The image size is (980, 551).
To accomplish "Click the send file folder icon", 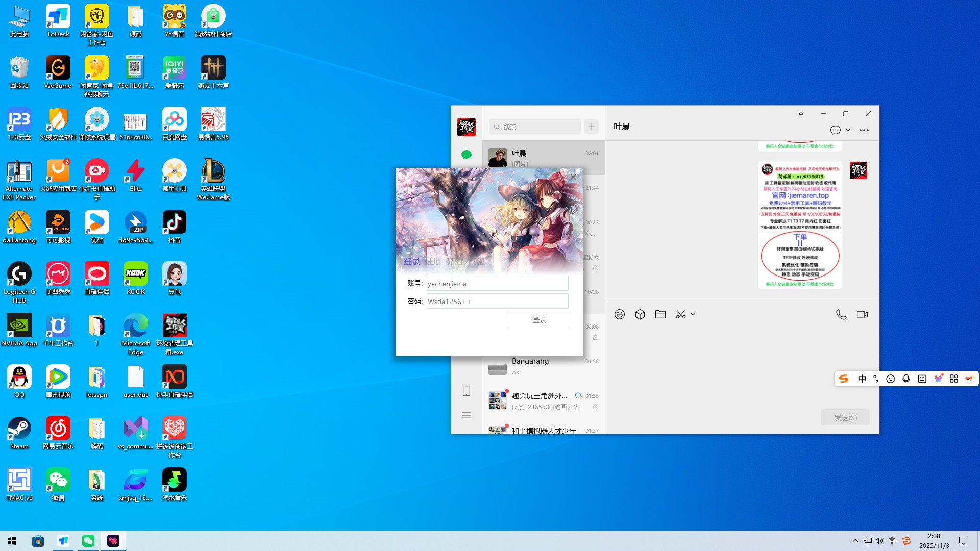I will tap(660, 314).
